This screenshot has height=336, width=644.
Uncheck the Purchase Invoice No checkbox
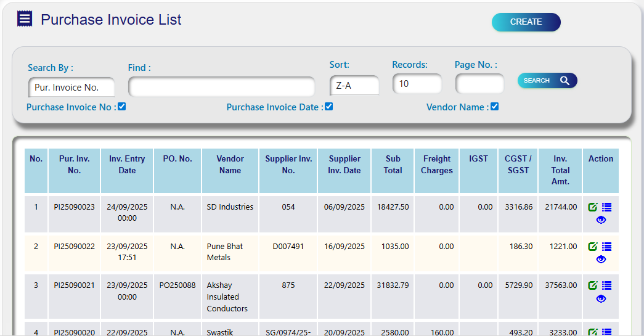[122, 107]
